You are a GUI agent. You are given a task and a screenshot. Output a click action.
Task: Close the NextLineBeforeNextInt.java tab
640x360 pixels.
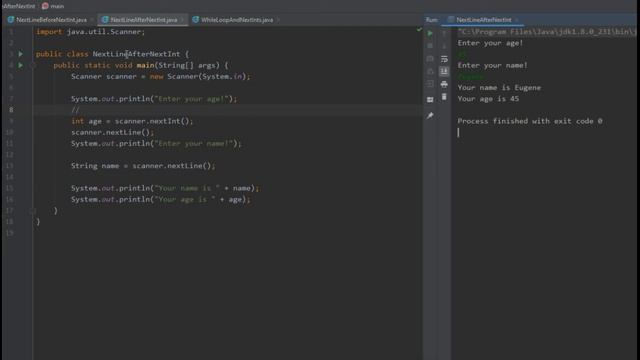(x=92, y=20)
